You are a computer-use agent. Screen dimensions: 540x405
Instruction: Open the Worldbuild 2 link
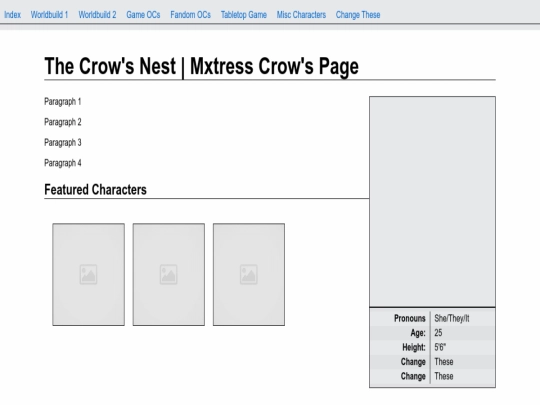[97, 15]
